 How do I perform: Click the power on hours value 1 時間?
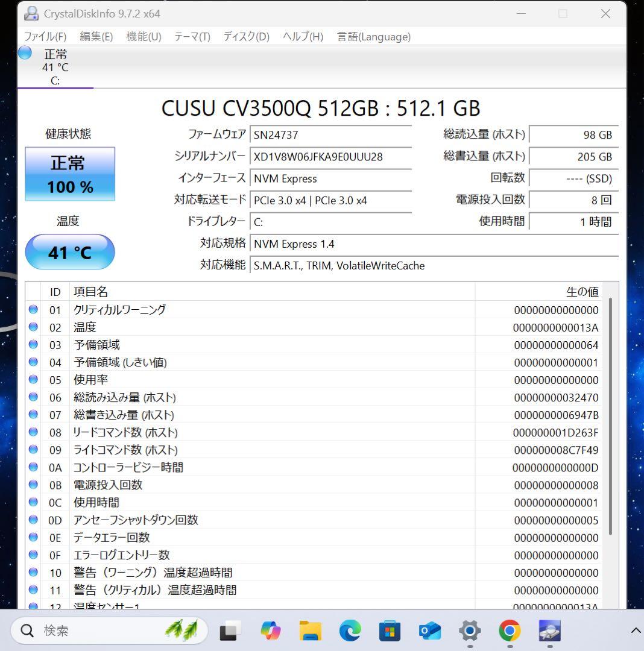point(574,222)
